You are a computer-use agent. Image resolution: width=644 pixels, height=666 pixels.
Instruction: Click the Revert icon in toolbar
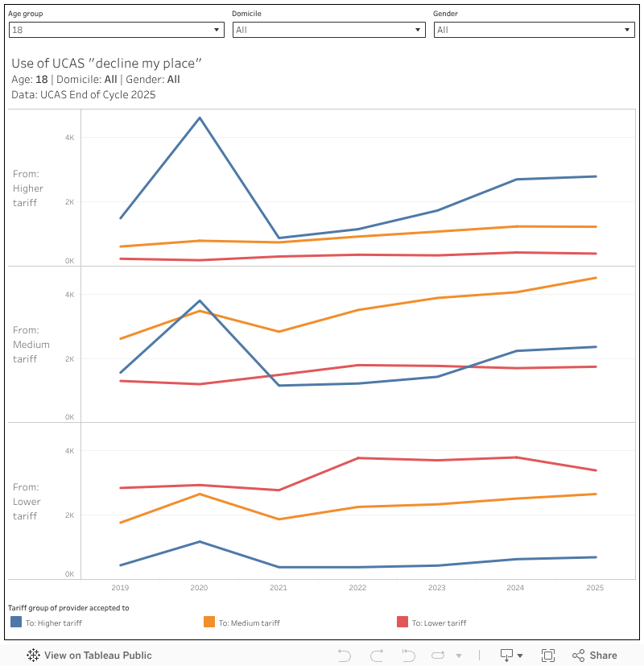point(407,656)
